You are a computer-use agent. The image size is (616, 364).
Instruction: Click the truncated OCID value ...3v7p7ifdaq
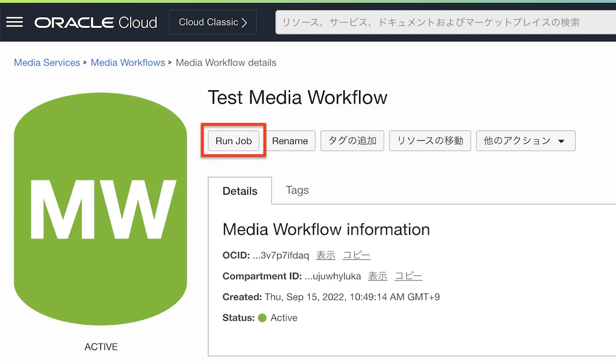pyautogui.click(x=281, y=256)
